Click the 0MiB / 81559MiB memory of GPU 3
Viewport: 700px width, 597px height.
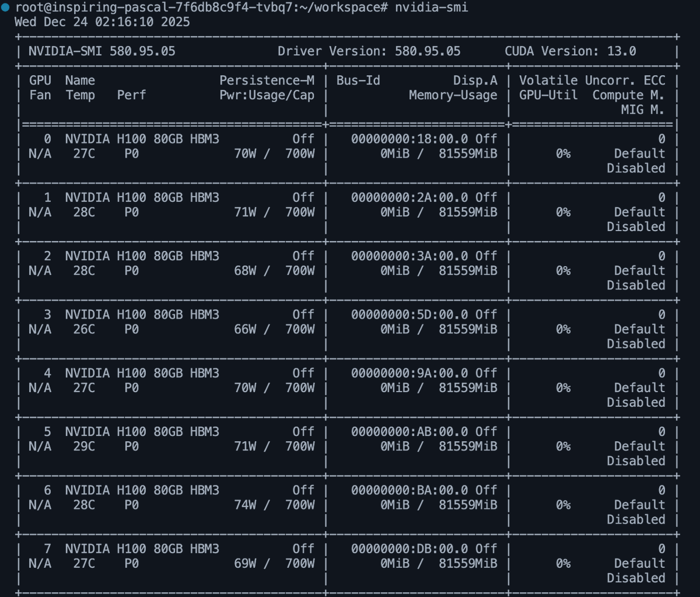[439, 329]
